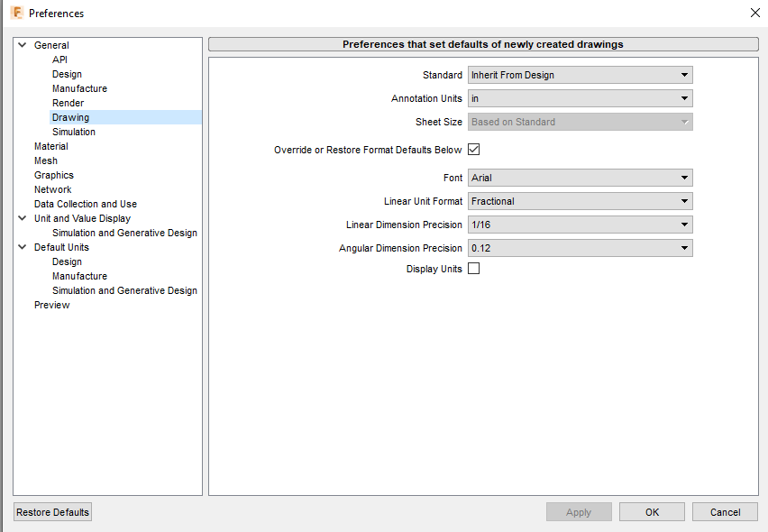Image resolution: width=768 pixels, height=532 pixels.
Task: Click the OK button to save preferences
Action: 652,511
